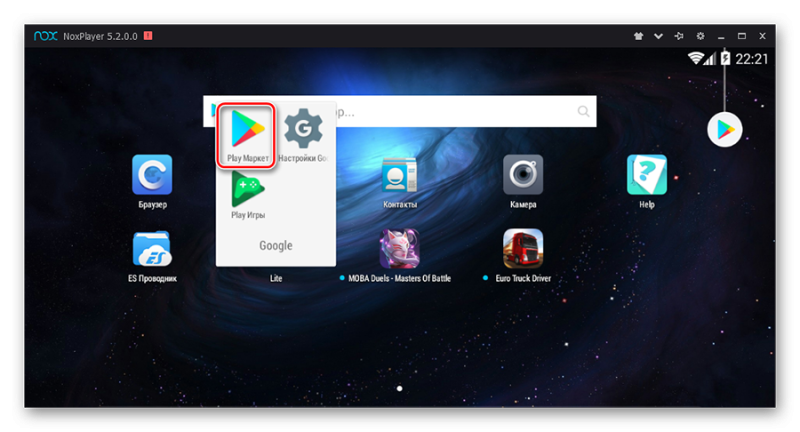800x432 pixels.
Task: Launch Euro Truck Driver game
Action: (x=523, y=248)
